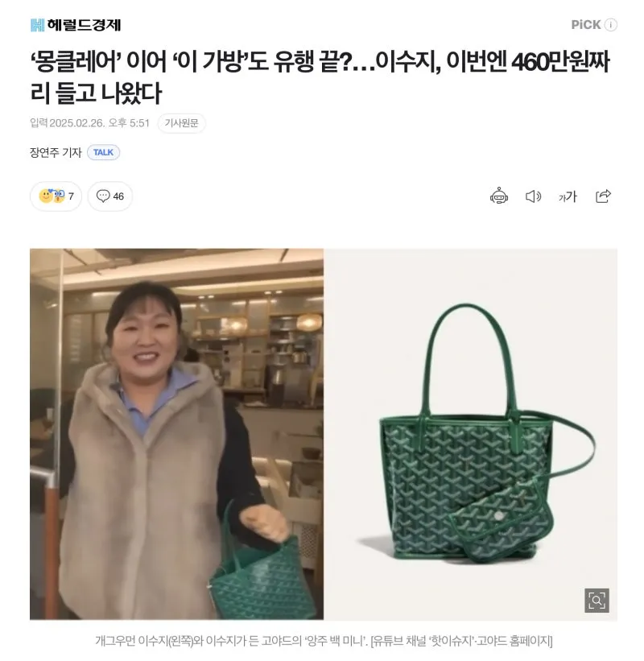Enlarge image with magnifier icon

tap(597, 600)
